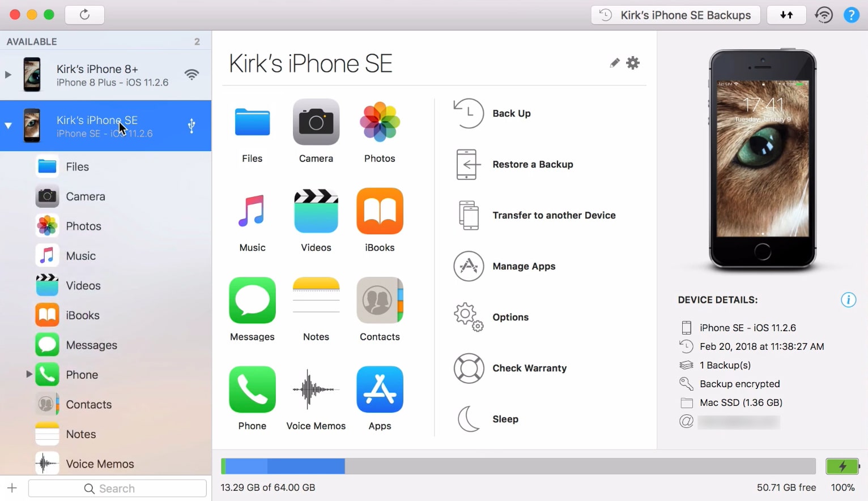Screen dimensions: 868x501
Task: Click the Search field in the sidebar
Action: click(117, 488)
